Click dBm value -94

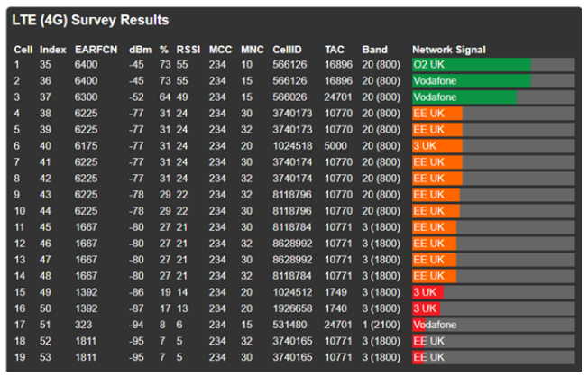point(136,325)
